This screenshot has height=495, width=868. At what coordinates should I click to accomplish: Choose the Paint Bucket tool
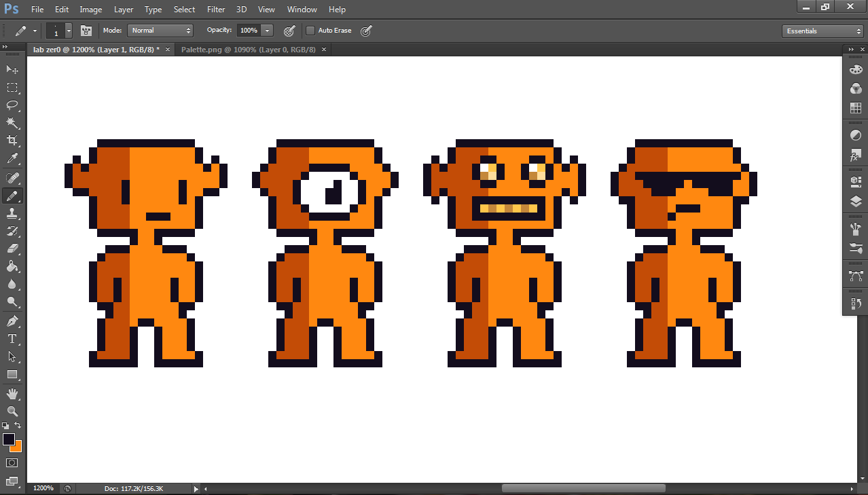(12, 267)
